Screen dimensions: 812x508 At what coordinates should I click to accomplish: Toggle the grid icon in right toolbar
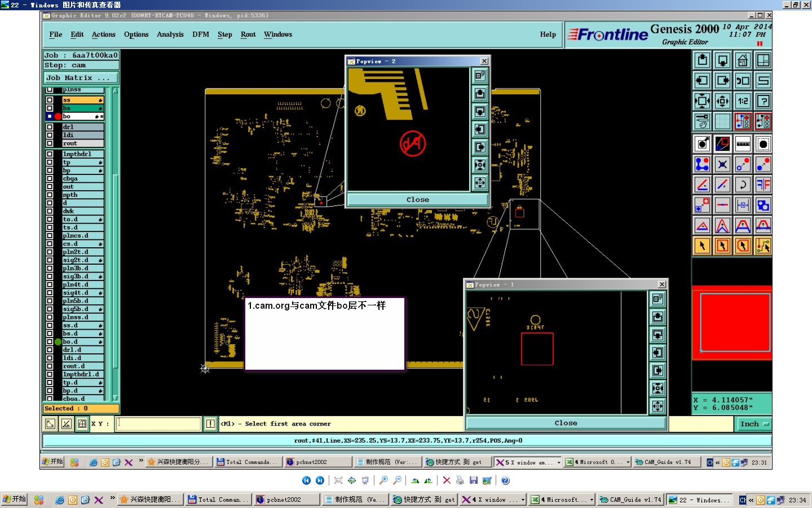[722, 121]
